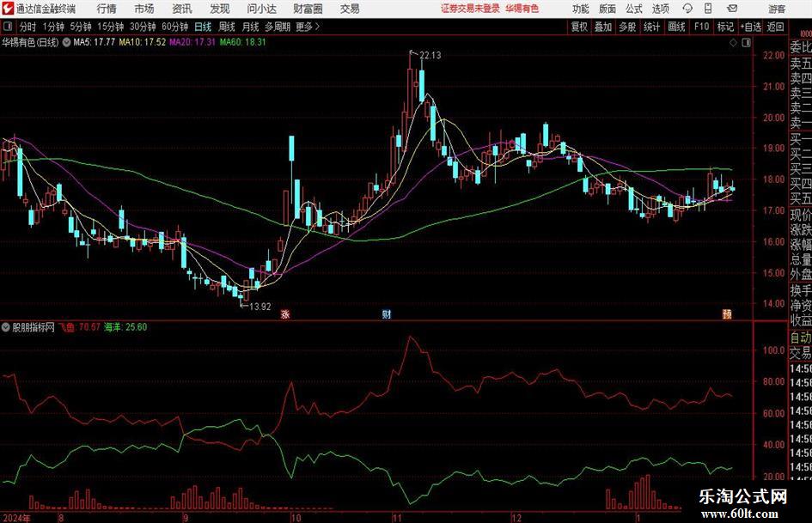Open the 市场 menu

point(144,9)
